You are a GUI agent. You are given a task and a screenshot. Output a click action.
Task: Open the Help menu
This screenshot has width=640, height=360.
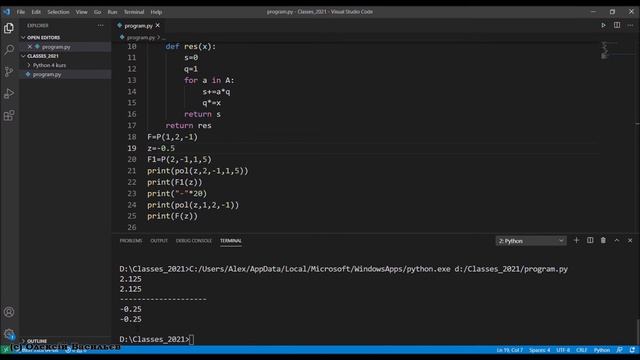(156, 12)
